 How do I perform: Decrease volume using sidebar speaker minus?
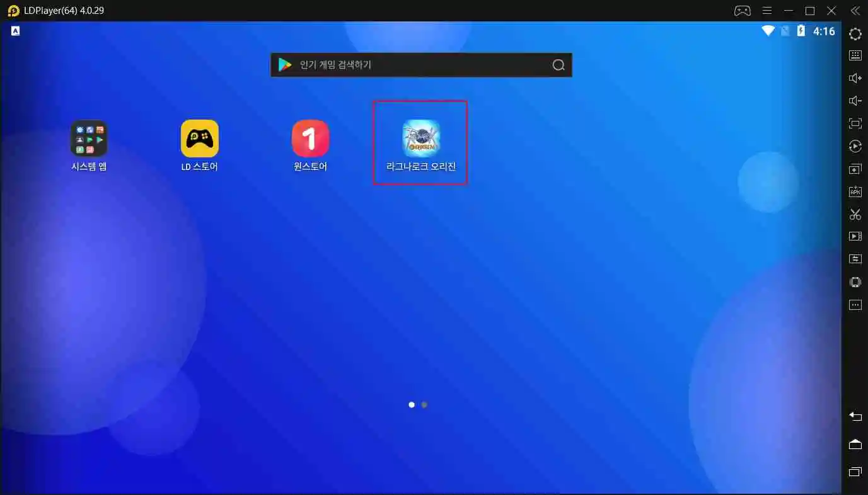(855, 101)
